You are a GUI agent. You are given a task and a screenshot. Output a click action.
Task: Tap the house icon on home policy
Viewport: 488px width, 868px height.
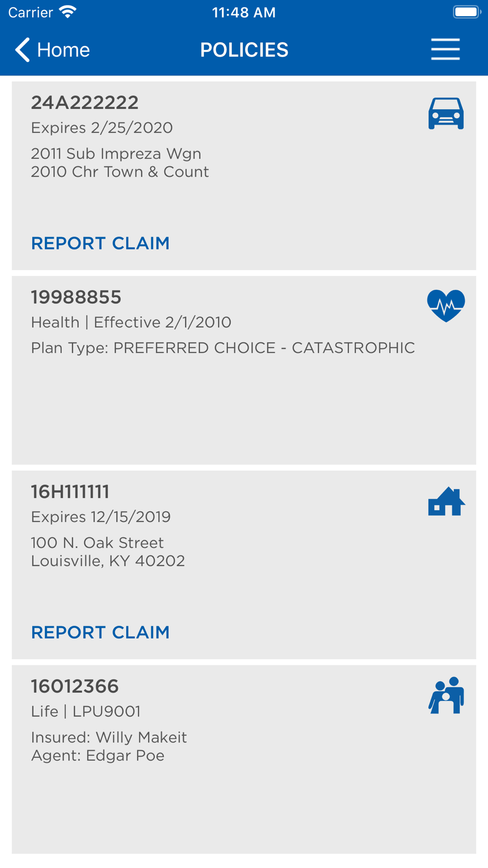pyautogui.click(x=447, y=501)
